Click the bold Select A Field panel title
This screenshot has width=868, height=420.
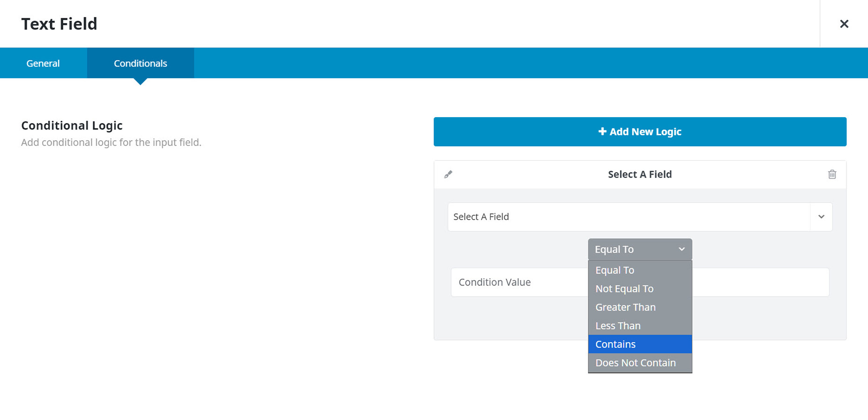pyautogui.click(x=640, y=174)
